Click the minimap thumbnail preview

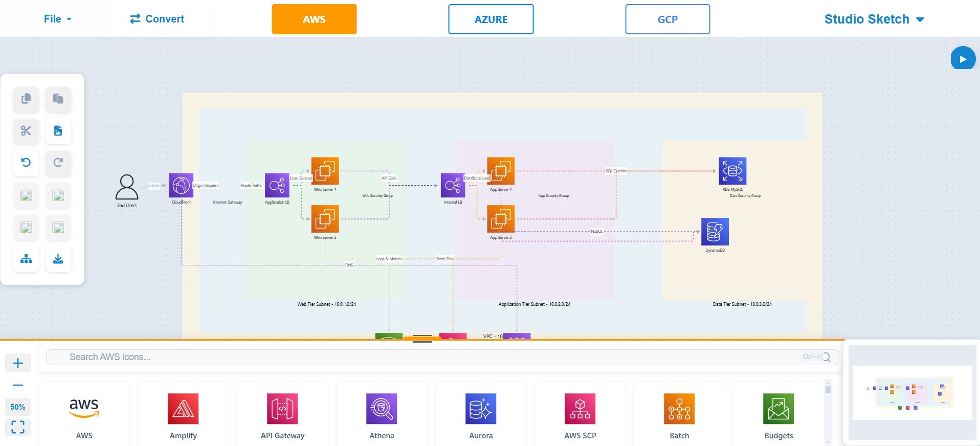pyautogui.click(x=912, y=392)
